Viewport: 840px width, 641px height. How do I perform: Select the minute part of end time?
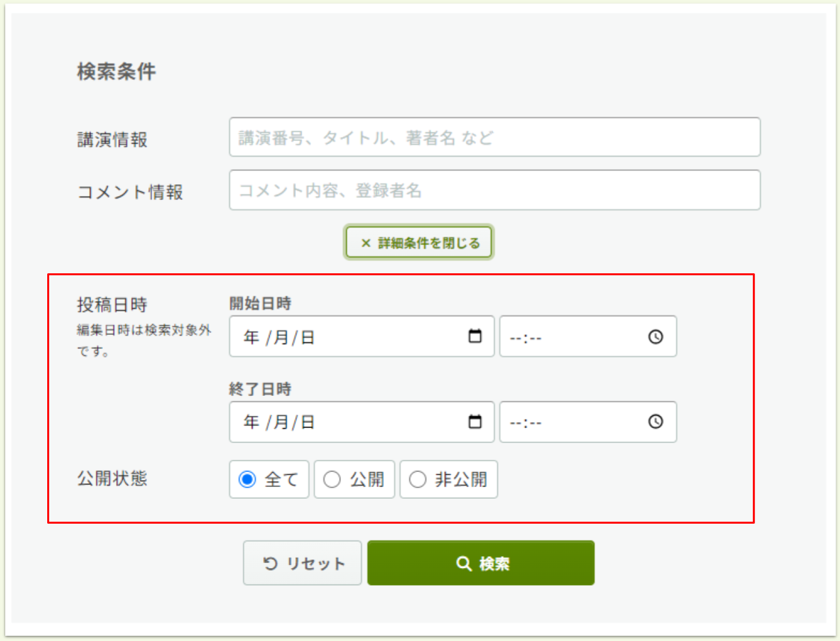tap(536, 423)
